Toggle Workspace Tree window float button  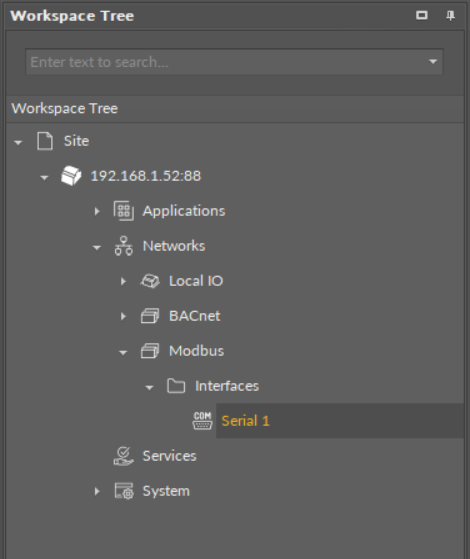pos(422,15)
